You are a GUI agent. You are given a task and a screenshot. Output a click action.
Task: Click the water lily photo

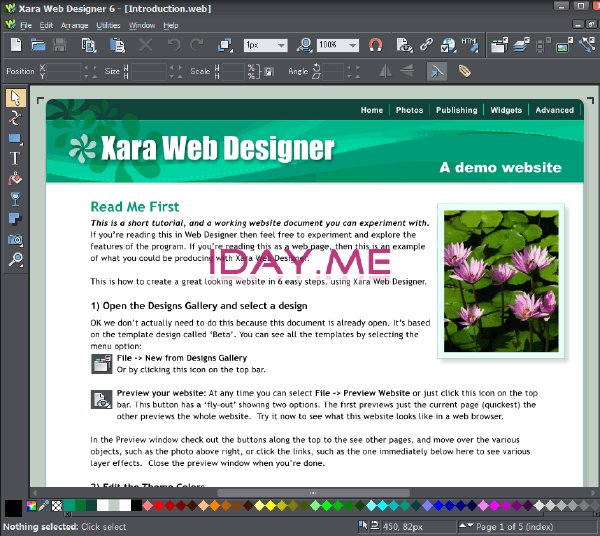[x=501, y=281]
